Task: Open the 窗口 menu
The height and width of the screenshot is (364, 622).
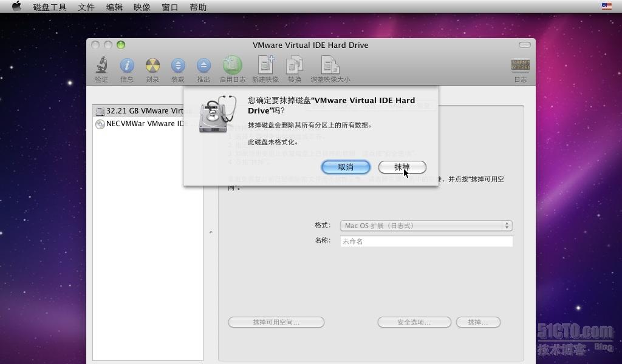Action: tap(170, 7)
